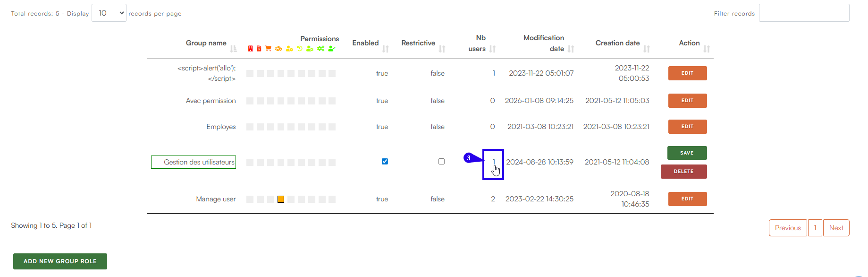Click the Gestion des utilisateurs name field
The image size is (868, 277).
click(194, 162)
